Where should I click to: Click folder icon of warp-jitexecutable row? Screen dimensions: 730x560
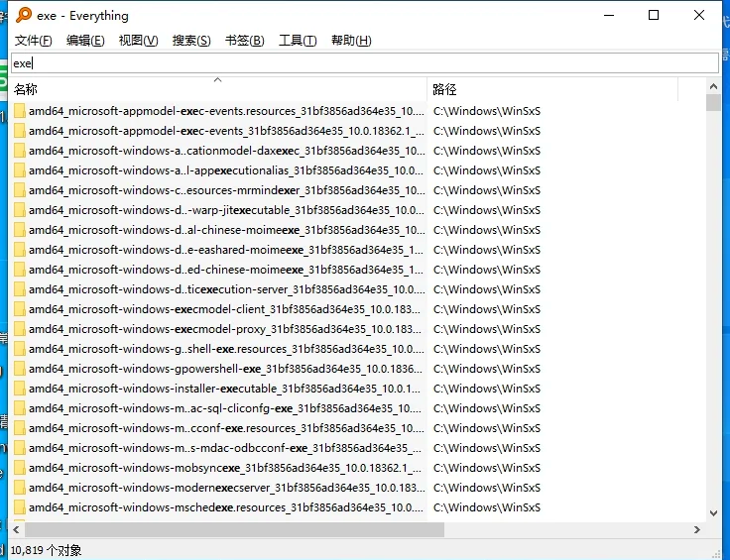20,210
